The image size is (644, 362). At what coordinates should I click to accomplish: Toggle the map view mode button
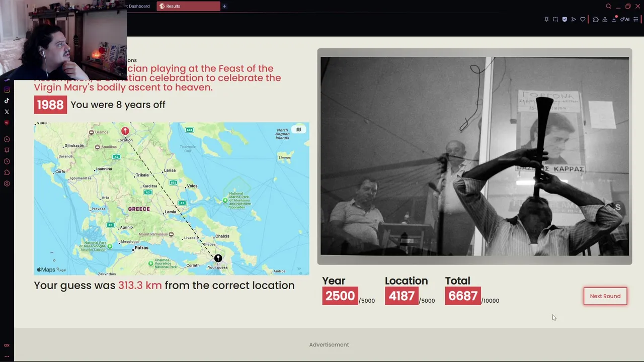coord(298,130)
